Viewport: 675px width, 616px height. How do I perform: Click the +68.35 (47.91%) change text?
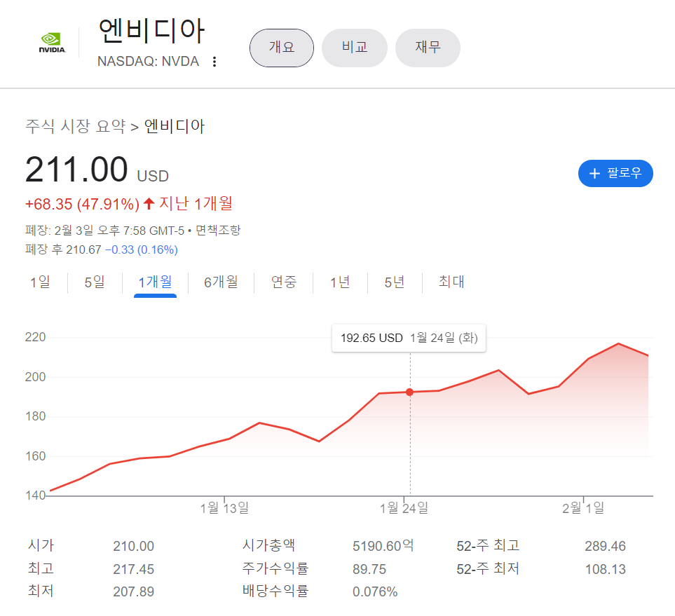click(x=82, y=205)
